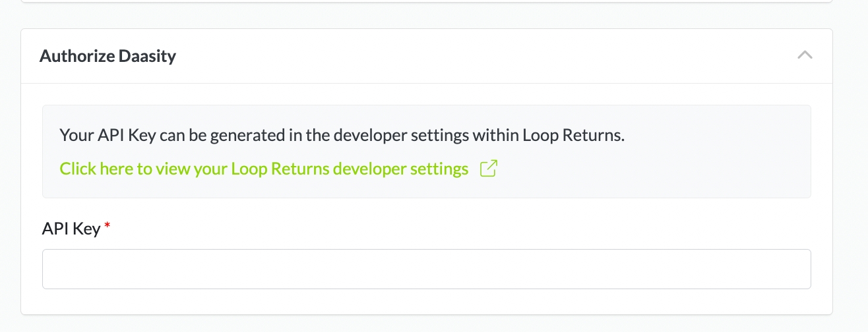Click the white panel space below the API Key field
The width and height of the screenshot is (868, 332).
[x=426, y=302]
